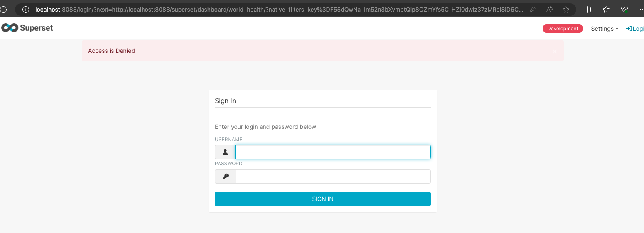
Task: View site information icon in address bar
Action: [26, 9]
